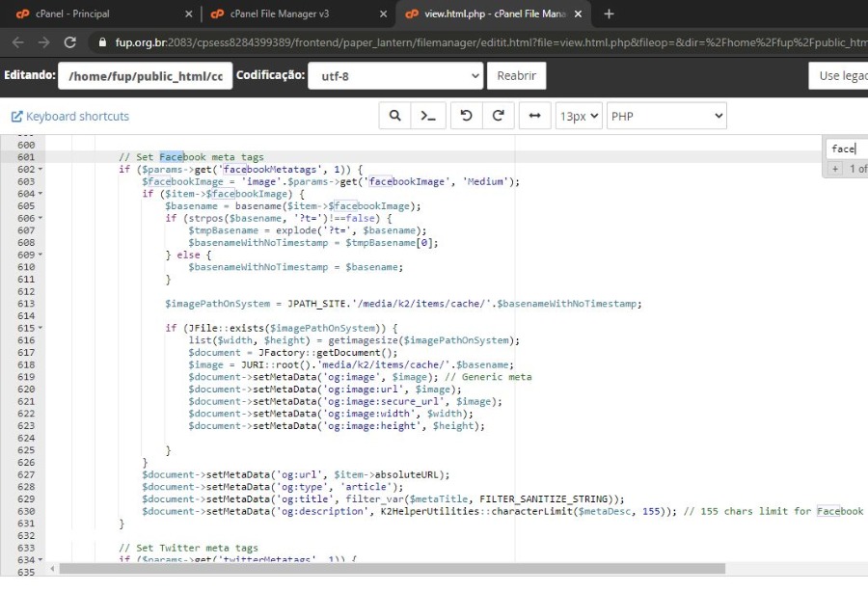Fold the else block at line 609
This screenshot has width=868, height=592.
[x=41, y=255]
